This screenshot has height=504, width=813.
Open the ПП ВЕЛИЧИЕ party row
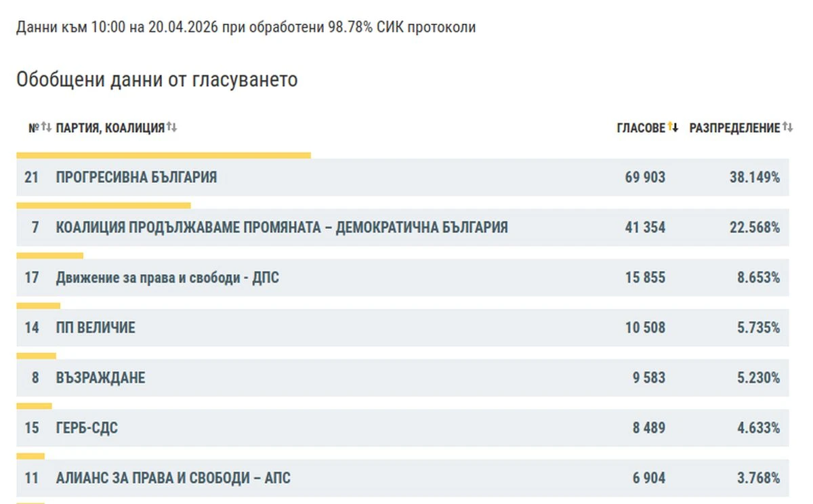pyautogui.click(x=402, y=328)
